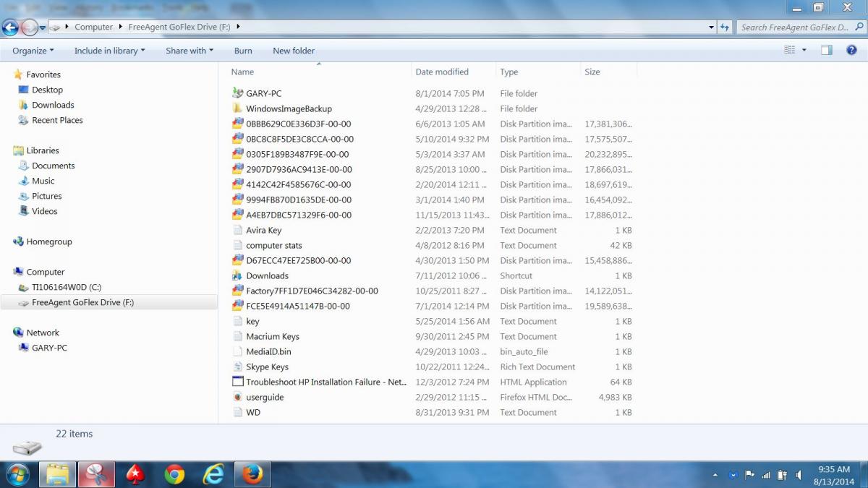Open Help with the question mark icon

pyautogui.click(x=851, y=50)
